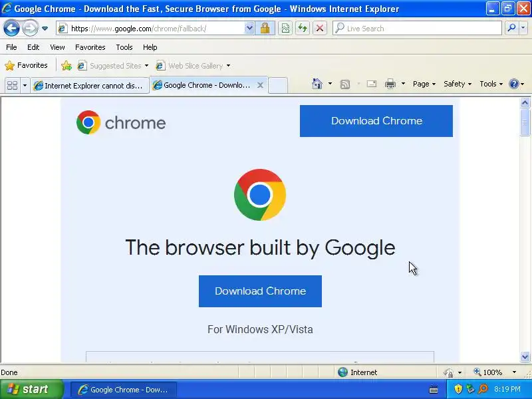
Task: Expand the tab list dropdown arrow
Action: 25,85
